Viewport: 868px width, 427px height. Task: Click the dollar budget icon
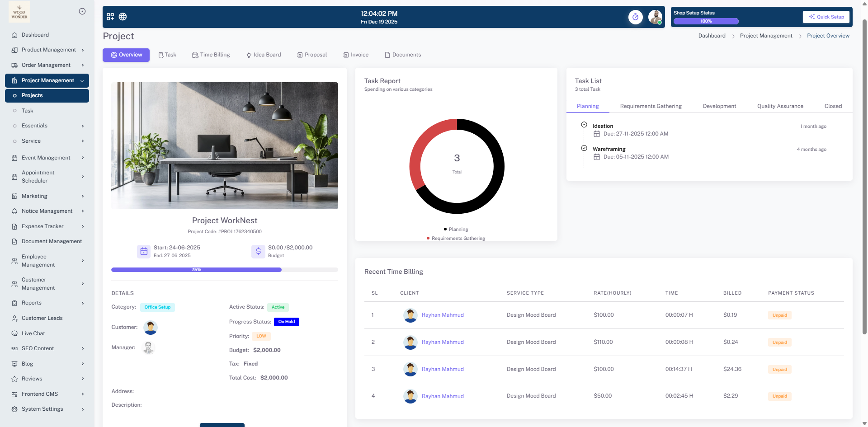(x=258, y=251)
